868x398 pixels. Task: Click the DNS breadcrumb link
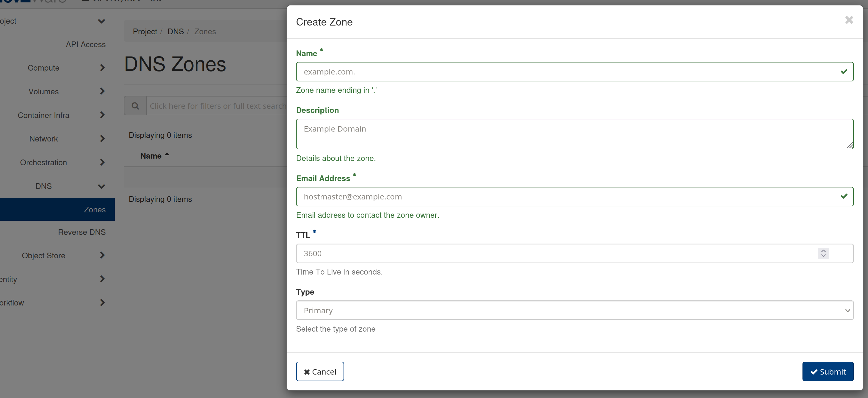pos(176,31)
